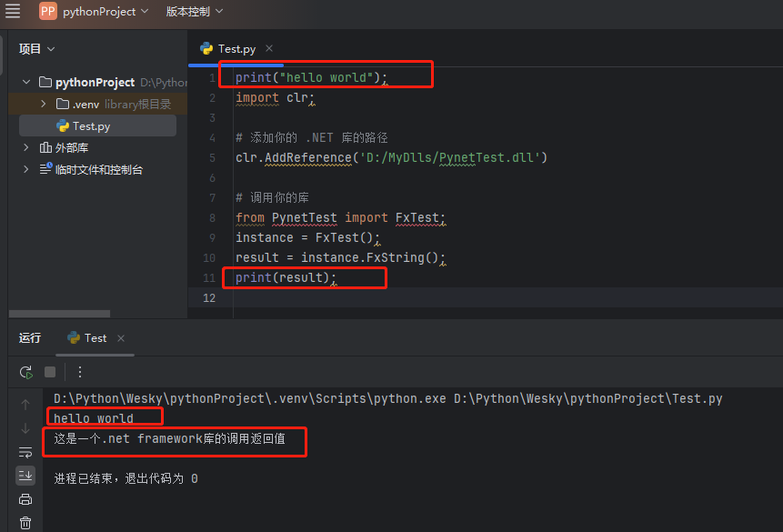Select the Test tab in Run panel
The image size is (783, 532).
(x=95, y=338)
